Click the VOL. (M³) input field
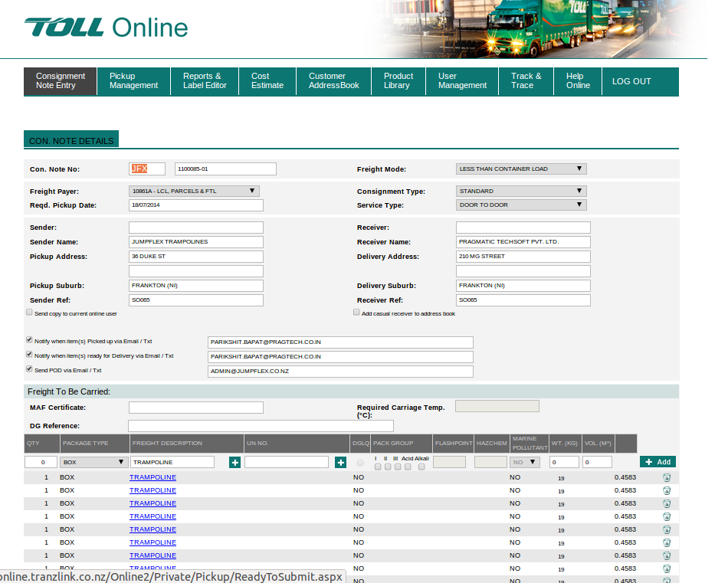This screenshot has height=583, width=728. (597, 462)
